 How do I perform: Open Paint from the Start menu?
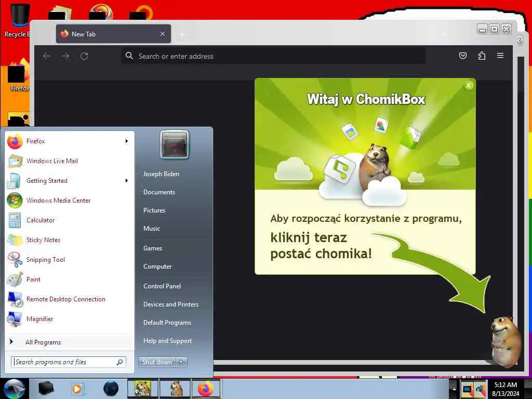(x=70, y=279)
